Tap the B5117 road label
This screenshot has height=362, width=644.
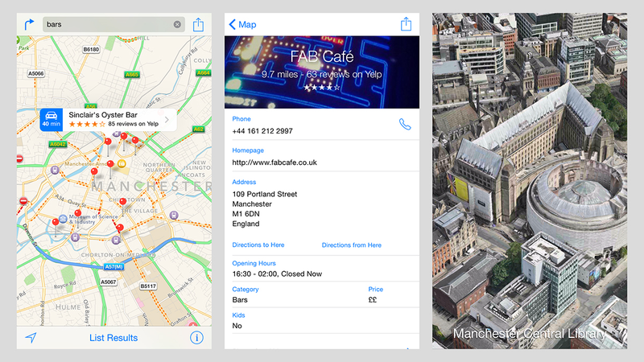[x=148, y=286]
